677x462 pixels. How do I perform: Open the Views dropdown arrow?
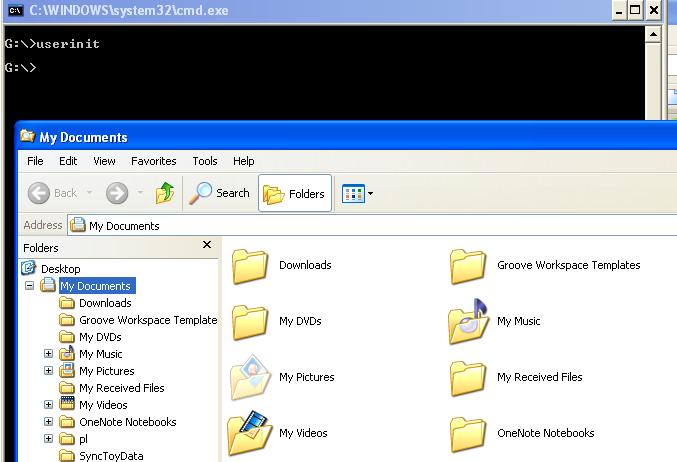[x=370, y=193]
